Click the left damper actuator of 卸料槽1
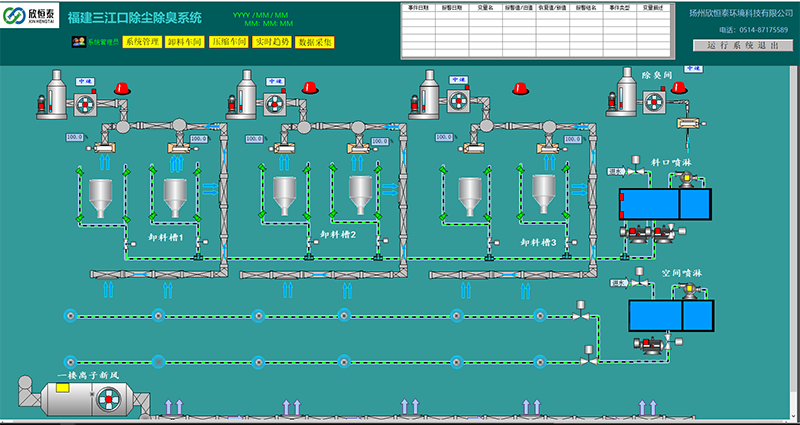This screenshot has height=425, width=800. click(102, 148)
